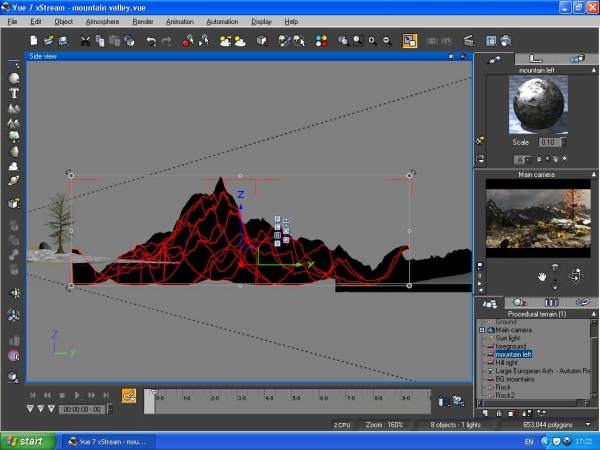Image resolution: width=600 pixels, height=450 pixels.
Task: Open the Object menu
Action: (x=64, y=22)
